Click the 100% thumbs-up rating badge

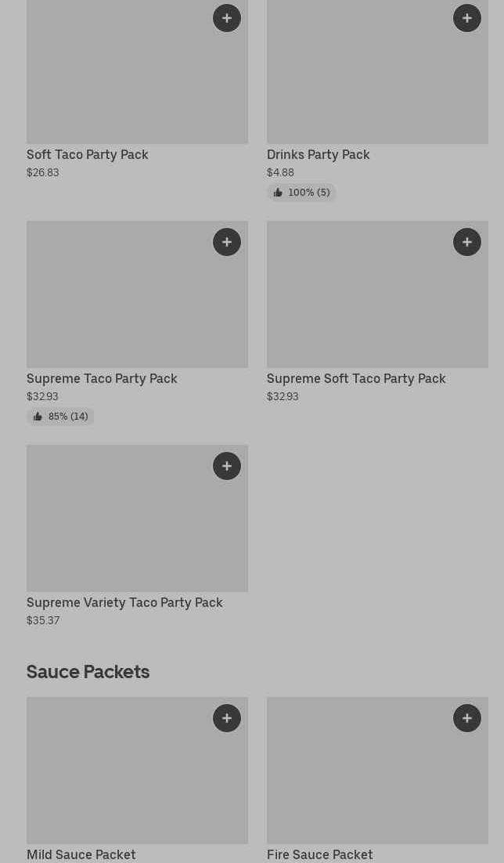click(x=301, y=193)
